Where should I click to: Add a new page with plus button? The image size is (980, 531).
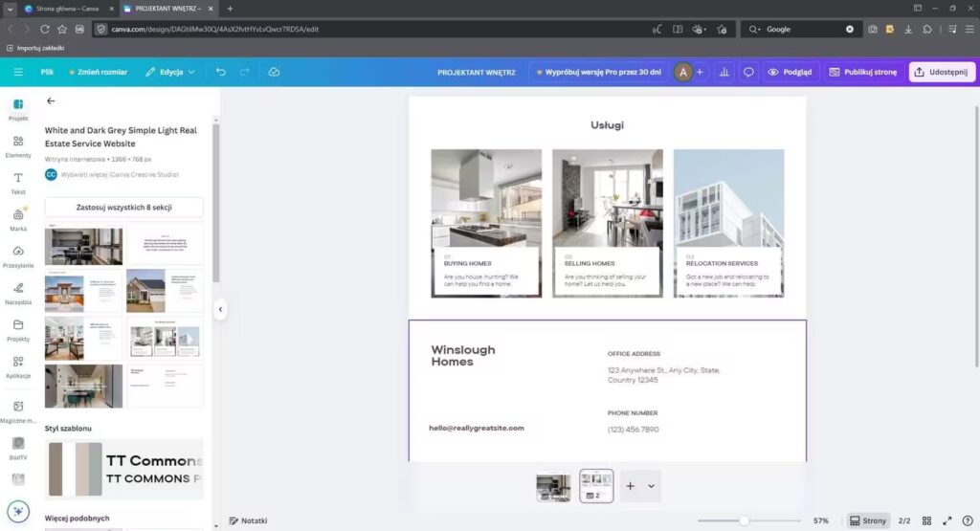[x=630, y=486]
